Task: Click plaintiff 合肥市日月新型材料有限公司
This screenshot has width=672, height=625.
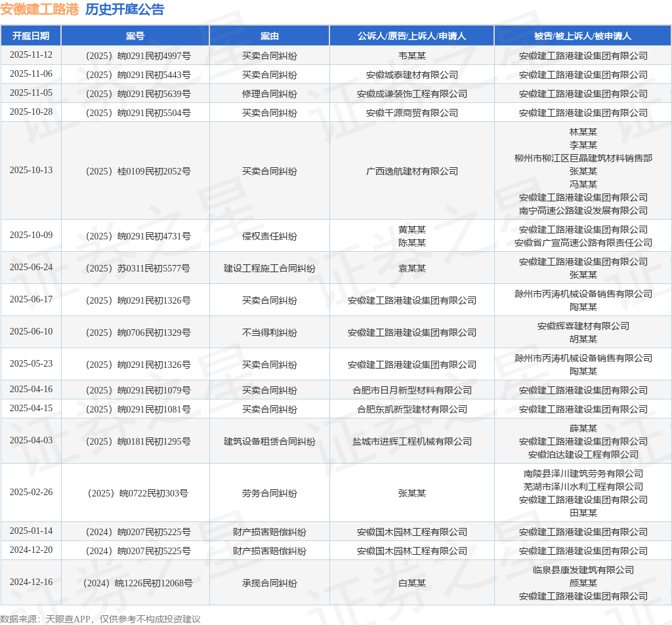Action: click(412, 390)
